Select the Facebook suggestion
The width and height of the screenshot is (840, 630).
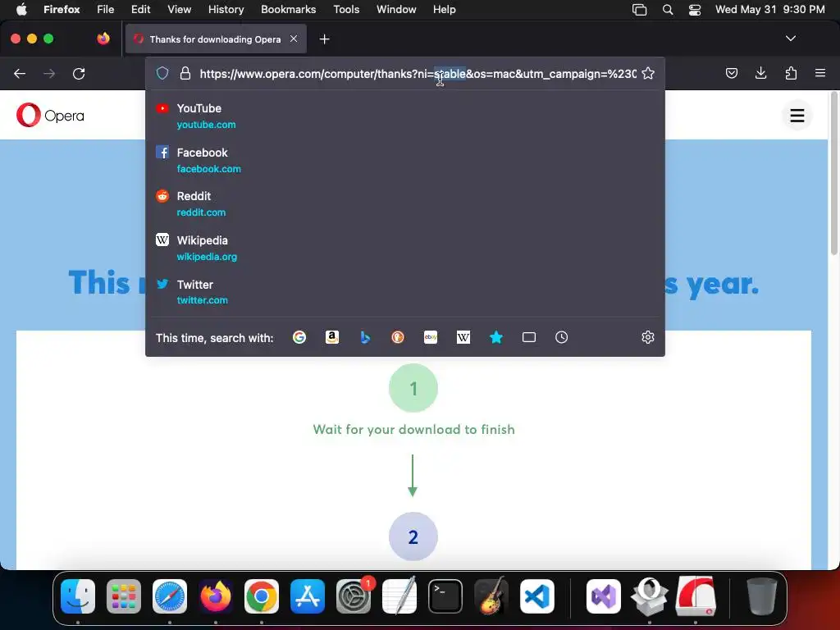[x=405, y=160]
